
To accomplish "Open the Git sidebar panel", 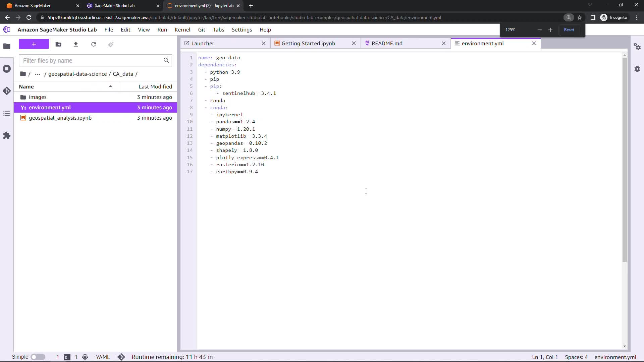I will [x=7, y=91].
